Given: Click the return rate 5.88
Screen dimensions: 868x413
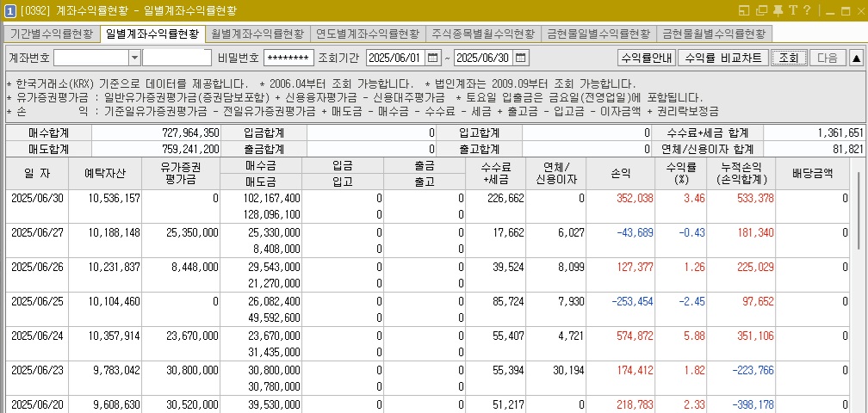Looking at the screenshot, I should click(x=694, y=336).
